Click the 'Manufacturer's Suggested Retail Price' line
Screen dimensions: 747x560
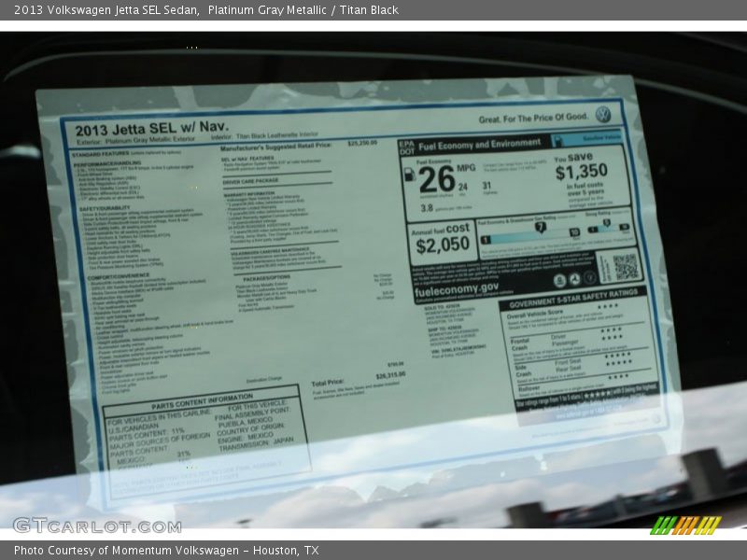pos(275,147)
